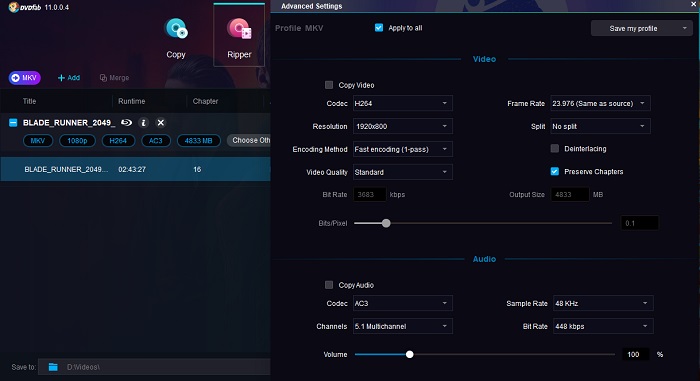Click the Audio section heading
Viewport: 700px width, 381px height.
[x=484, y=259]
